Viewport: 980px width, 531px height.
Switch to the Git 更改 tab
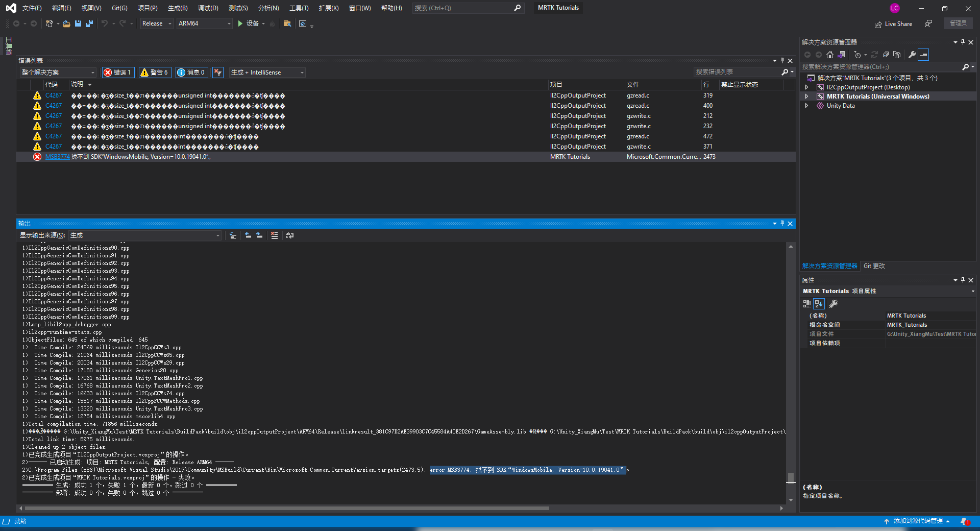click(x=874, y=266)
